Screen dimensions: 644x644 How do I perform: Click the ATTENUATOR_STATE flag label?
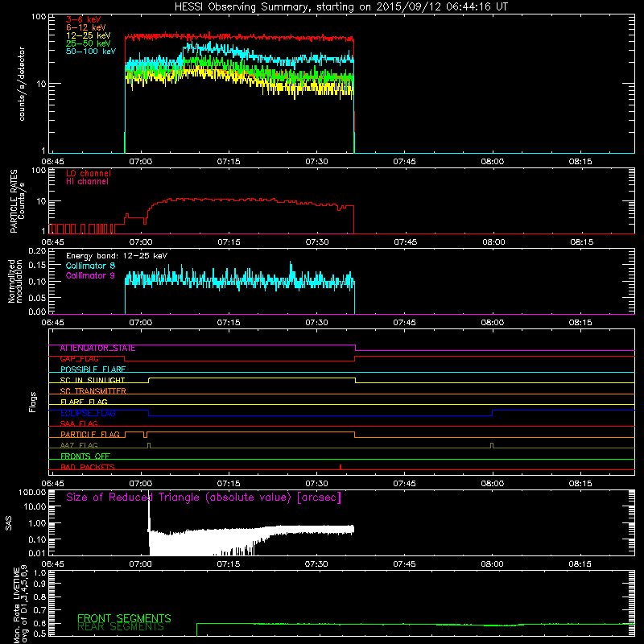97,349
